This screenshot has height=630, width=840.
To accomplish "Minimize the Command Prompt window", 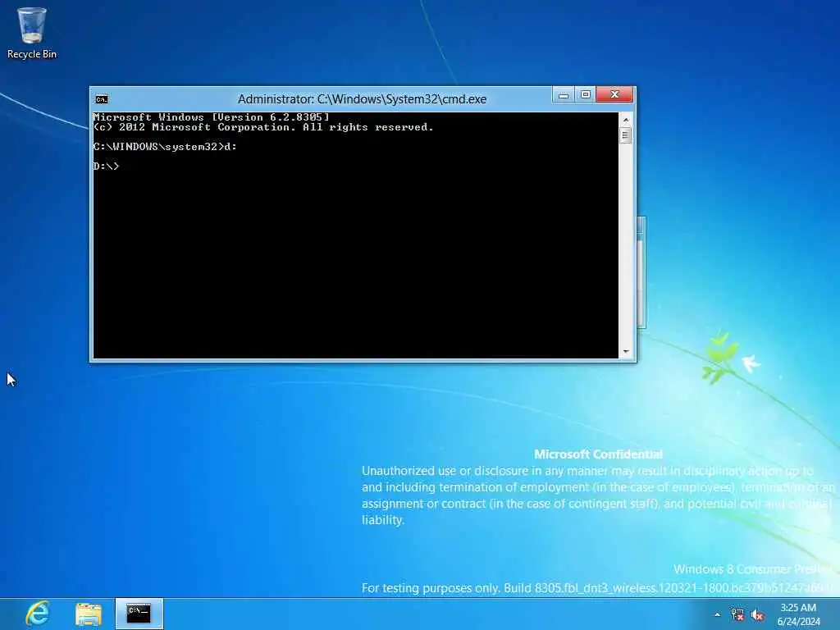I will [x=563, y=95].
